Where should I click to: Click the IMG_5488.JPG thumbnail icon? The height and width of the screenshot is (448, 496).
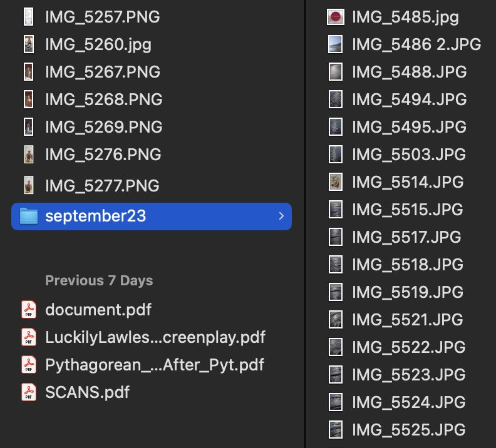pos(336,72)
